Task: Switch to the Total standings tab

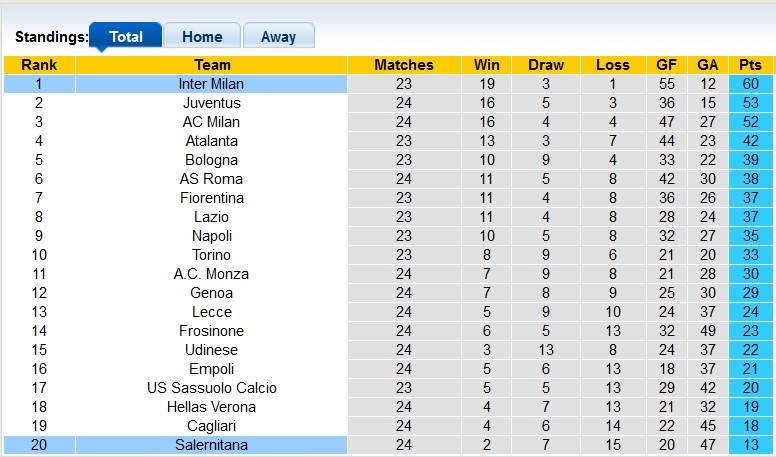Action: (126, 37)
